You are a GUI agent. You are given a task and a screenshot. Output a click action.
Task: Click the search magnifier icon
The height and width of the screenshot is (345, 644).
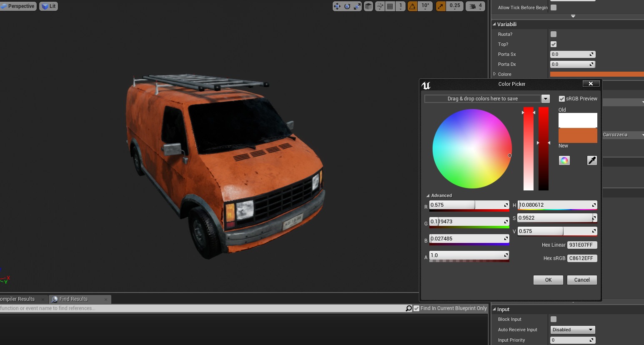pyautogui.click(x=409, y=308)
